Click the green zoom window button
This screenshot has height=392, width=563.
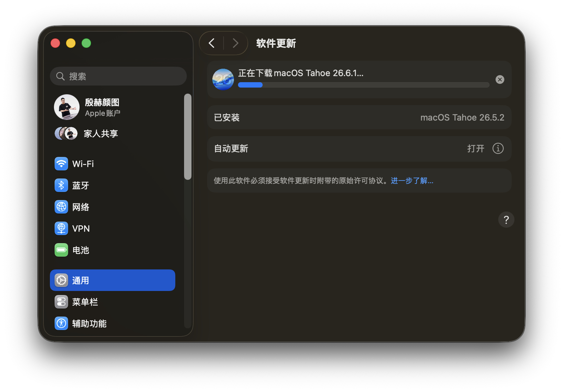(x=86, y=43)
